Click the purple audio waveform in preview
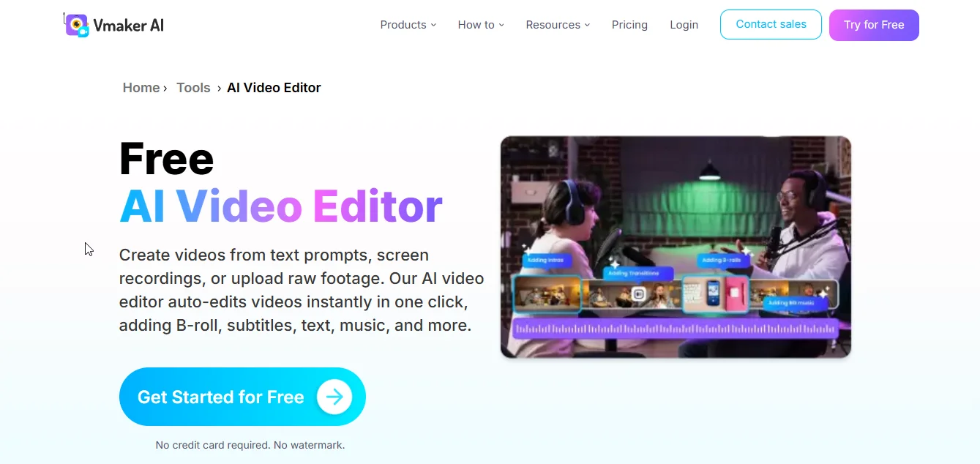980x464 pixels. pyautogui.click(x=676, y=330)
